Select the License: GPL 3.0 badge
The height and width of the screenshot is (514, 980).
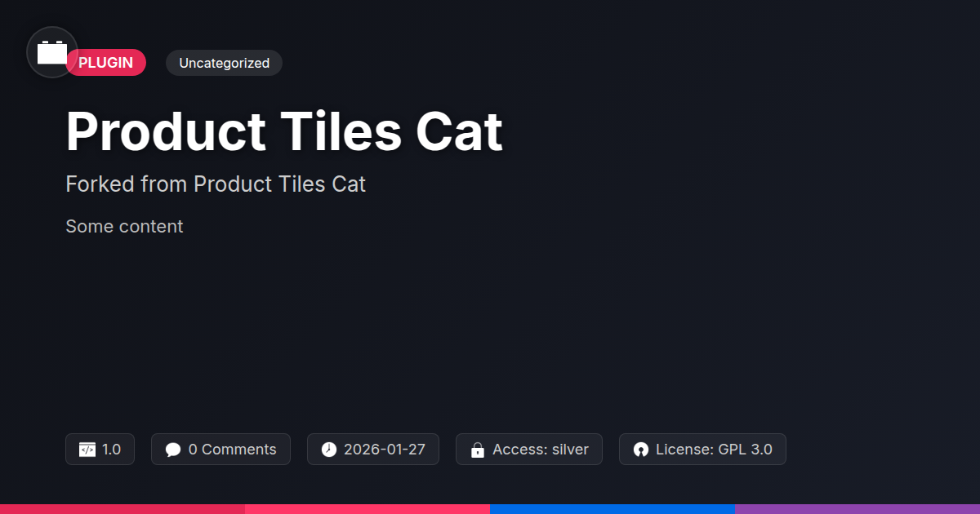pyautogui.click(x=702, y=450)
